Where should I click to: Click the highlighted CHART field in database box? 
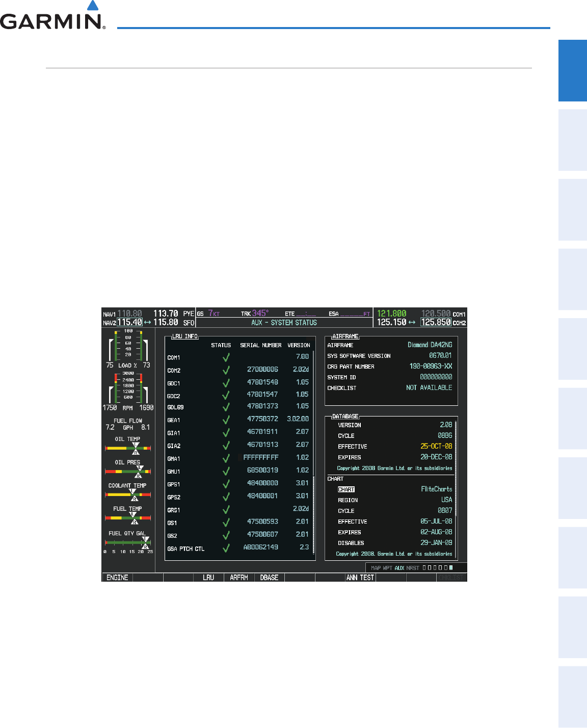tap(346, 489)
